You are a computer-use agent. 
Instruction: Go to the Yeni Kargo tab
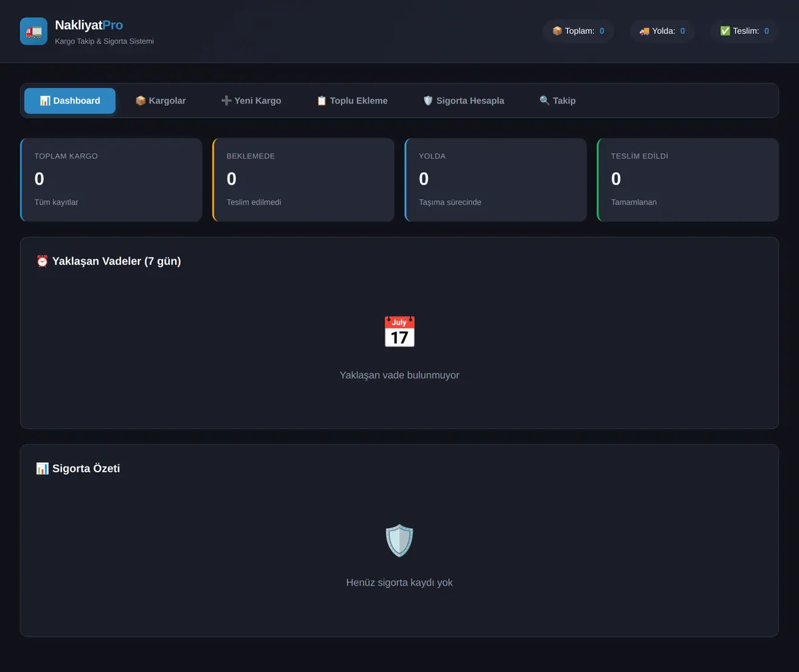(251, 101)
